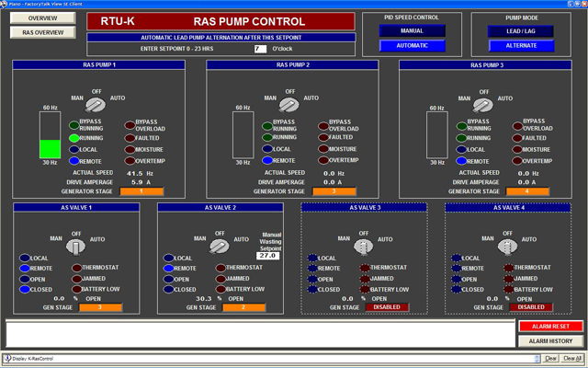This screenshot has height=368, width=588.
Task: Click RAS Pump 1 speed bar graph
Action: pos(50,135)
